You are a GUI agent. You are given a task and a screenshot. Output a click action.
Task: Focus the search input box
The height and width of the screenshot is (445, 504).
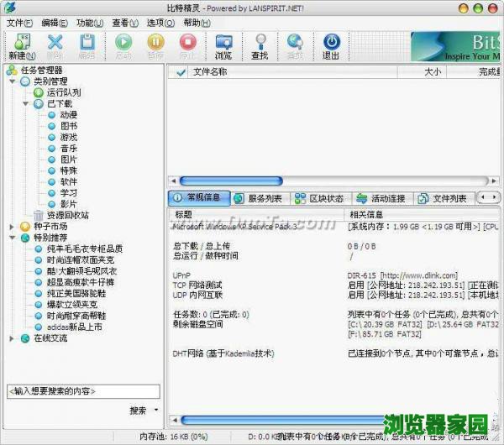click(83, 391)
